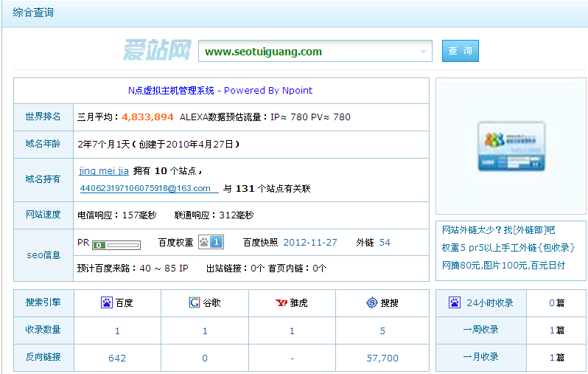
Task: Click the Baidu paw icon in search engine row
Action: [x=107, y=302]
